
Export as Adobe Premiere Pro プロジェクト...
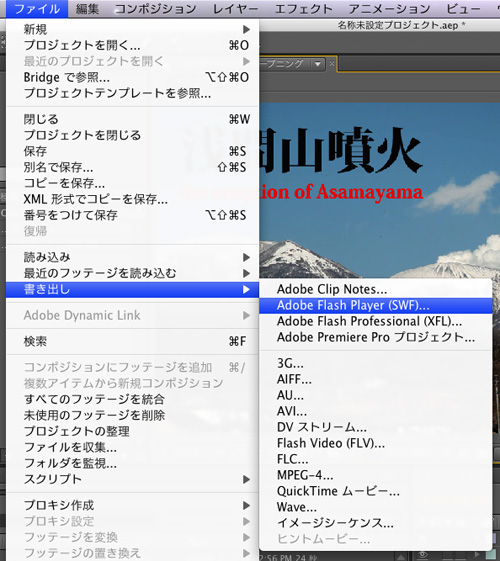376,337
